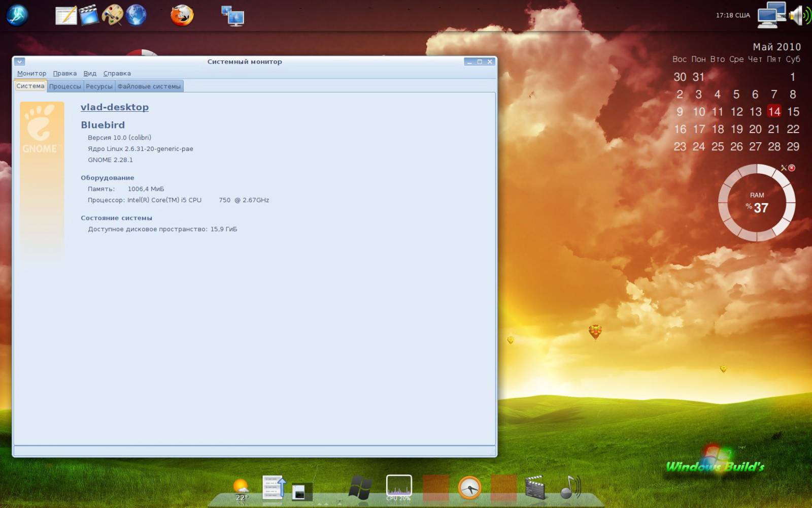Screen dimensions: 812x508
Task: Click the GNOME 2.28.1 text
Action: tap(110, 160)
